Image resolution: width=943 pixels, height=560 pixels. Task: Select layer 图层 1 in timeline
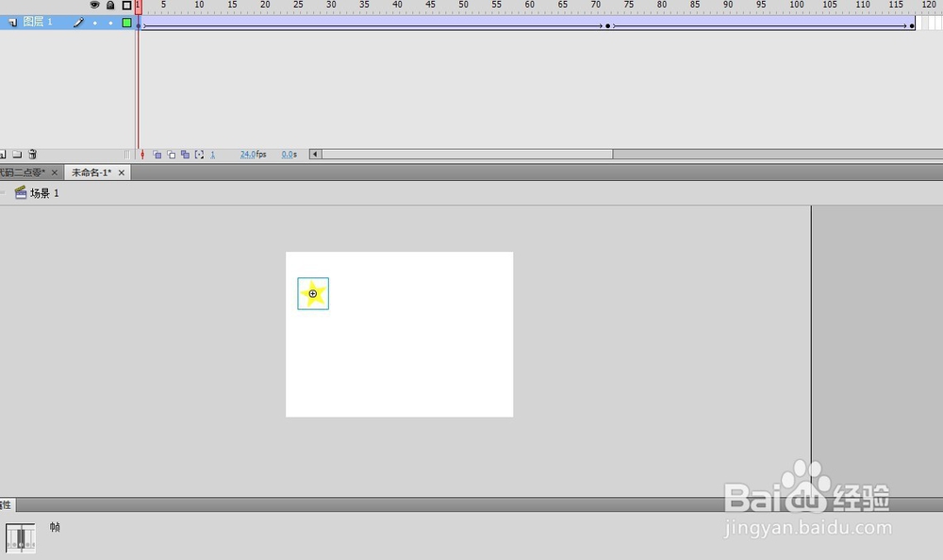click(x=38, y=23)
